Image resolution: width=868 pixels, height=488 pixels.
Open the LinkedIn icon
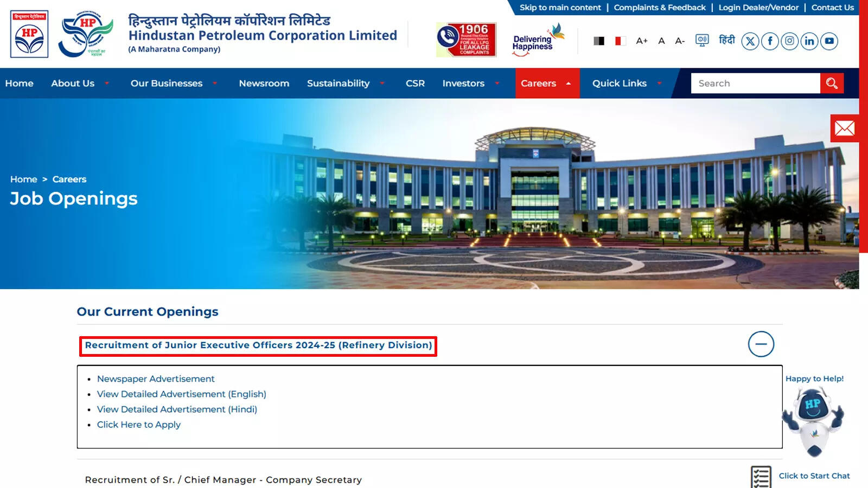pyautogui.click(x=809, y=40)
